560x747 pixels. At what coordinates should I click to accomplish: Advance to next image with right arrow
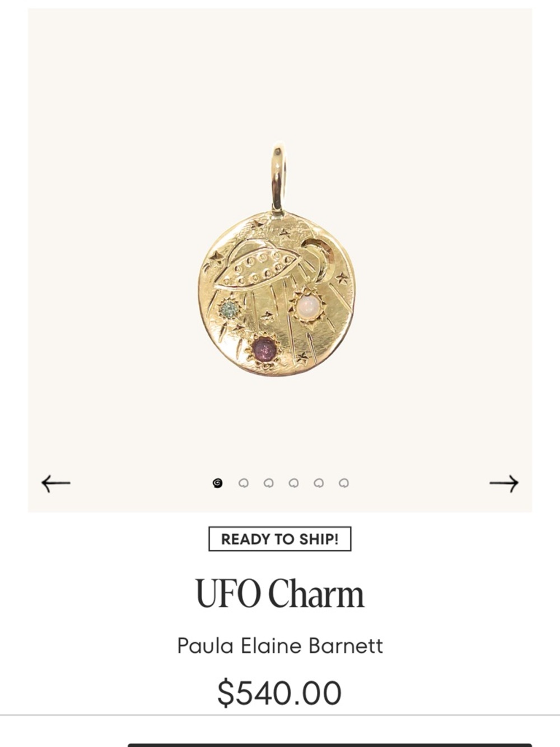[504, 483]
